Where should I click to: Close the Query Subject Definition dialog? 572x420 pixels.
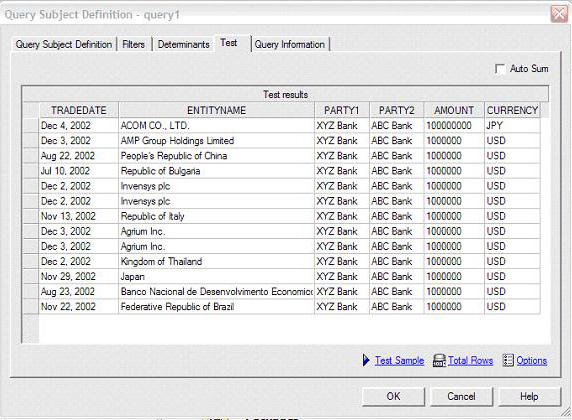tap(559, 14)
